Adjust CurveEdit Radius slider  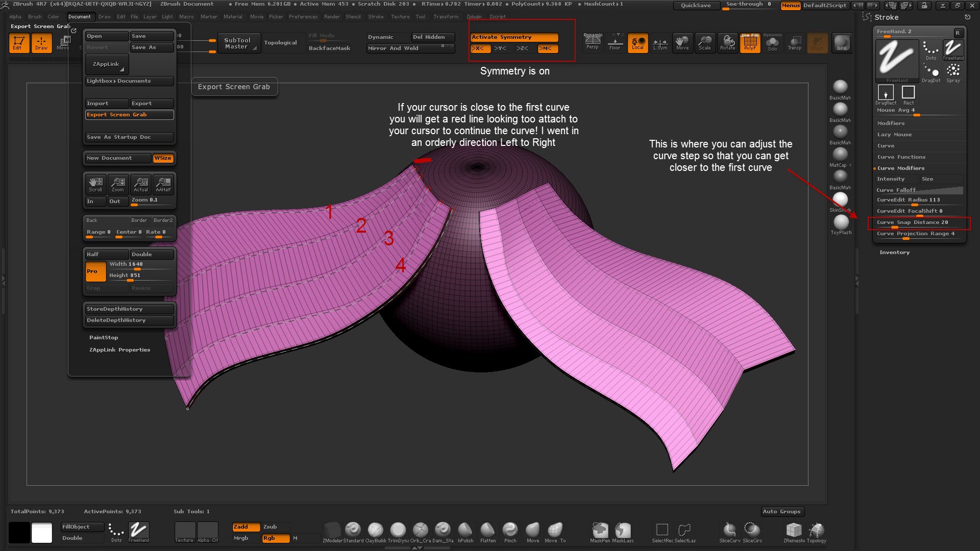point(920,200)
